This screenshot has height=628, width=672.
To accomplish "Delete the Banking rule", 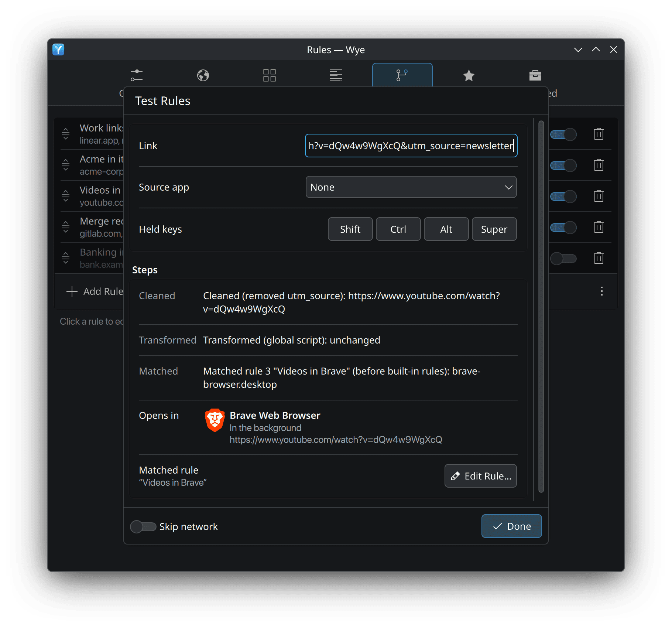I will (599, 258).
